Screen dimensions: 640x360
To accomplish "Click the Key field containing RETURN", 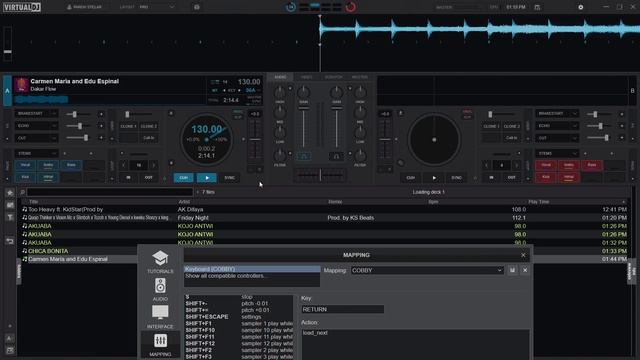I will [342, 309].
